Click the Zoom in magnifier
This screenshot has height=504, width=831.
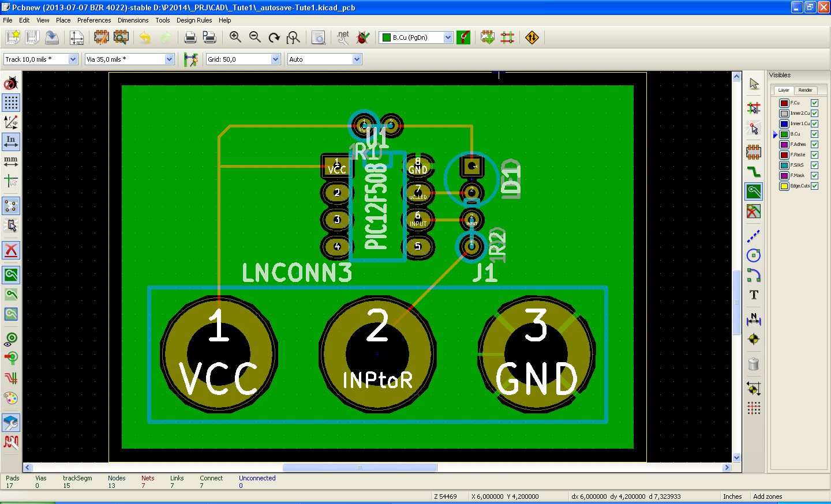(235, 37)
